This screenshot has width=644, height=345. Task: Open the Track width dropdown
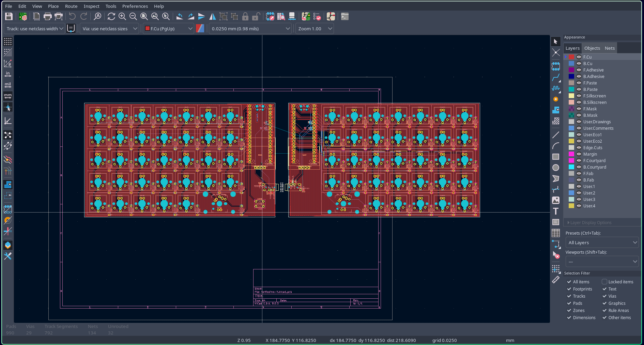[34, 29]
